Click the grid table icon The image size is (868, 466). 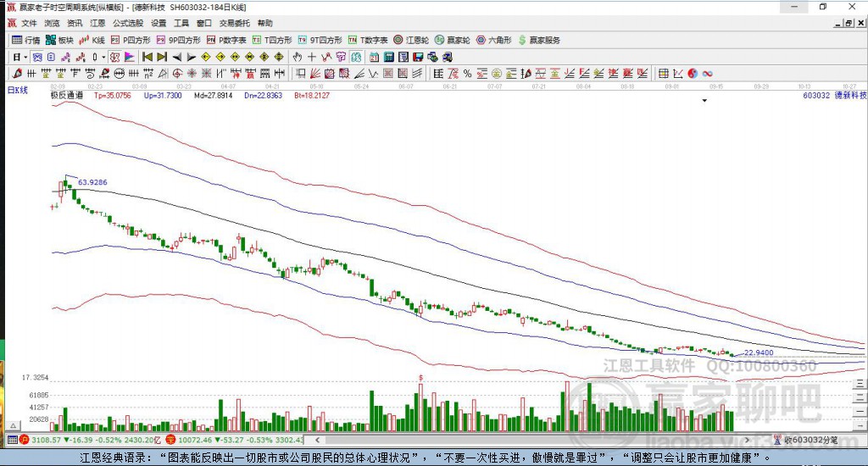coord(663,73)
